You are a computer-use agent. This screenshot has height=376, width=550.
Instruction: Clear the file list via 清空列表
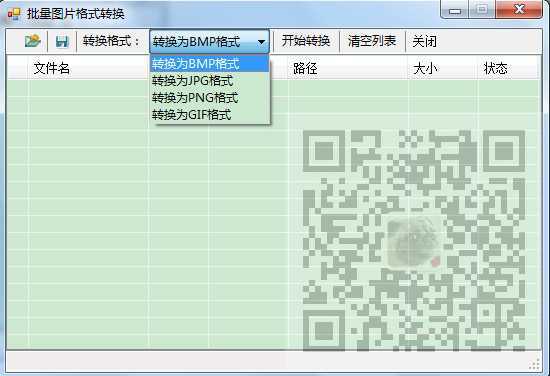tap(372, 41)
